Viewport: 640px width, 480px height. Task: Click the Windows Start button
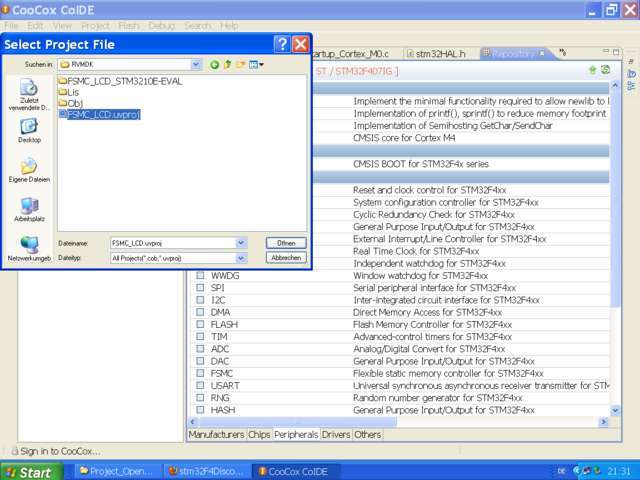click(x=31, y=472)
